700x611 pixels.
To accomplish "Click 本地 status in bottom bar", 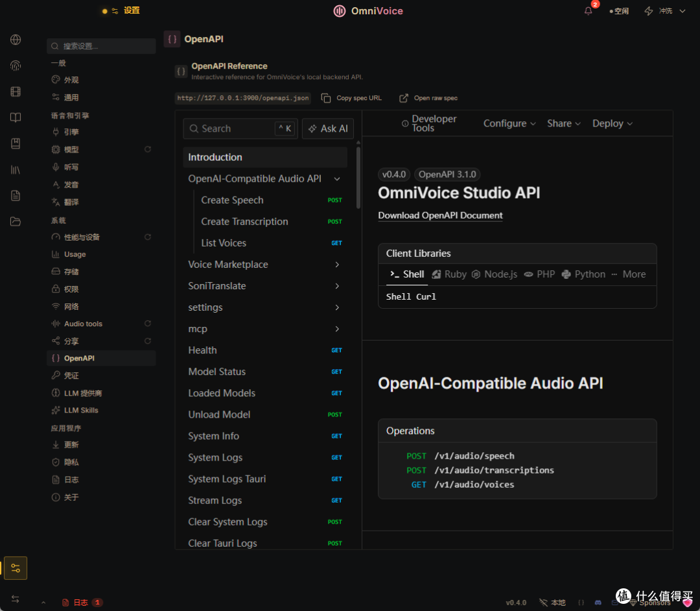I will click(x=552, y=603).
